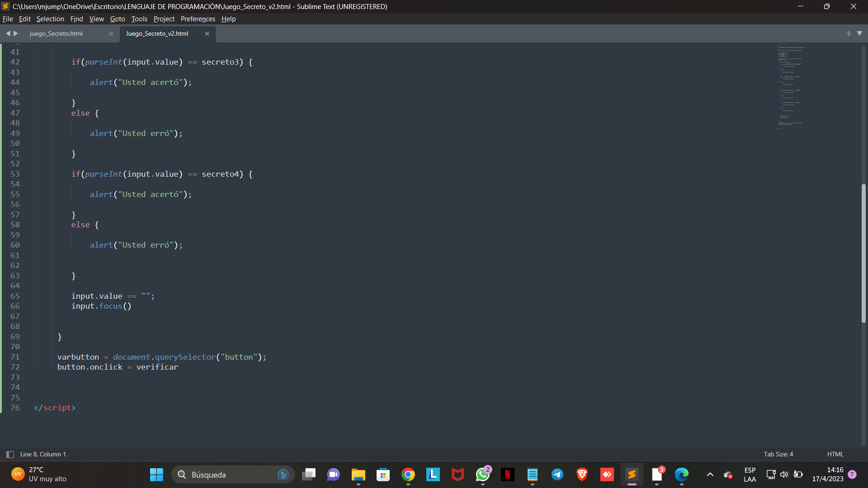868x488 pixels.
Task: Click the File menu in menu bar
Action: 8,19
